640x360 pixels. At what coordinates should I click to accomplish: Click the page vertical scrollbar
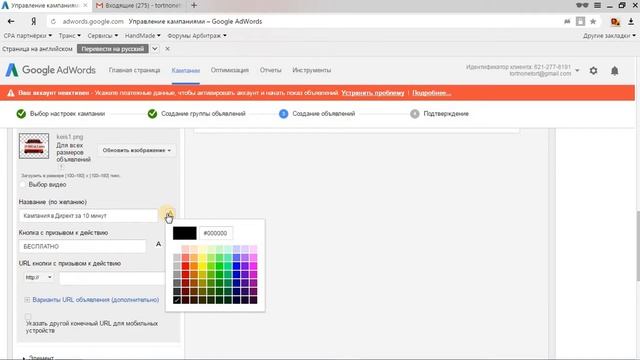(638, 245)
